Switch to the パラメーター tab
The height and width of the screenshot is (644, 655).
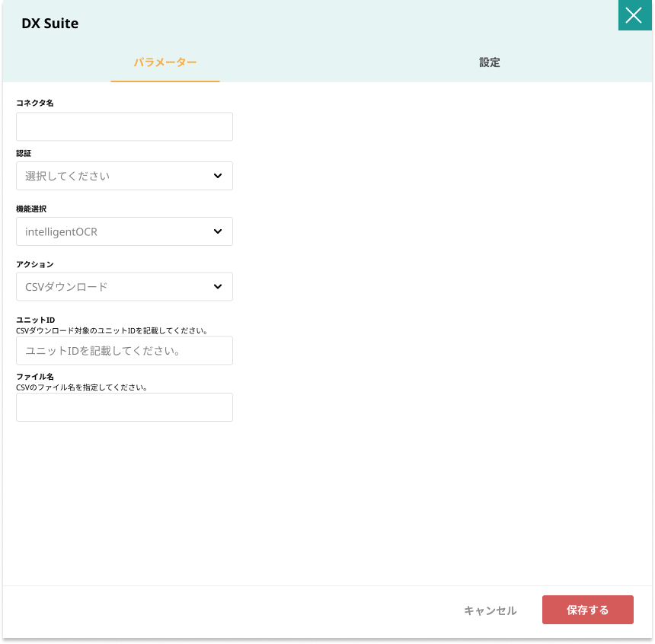pyautogui.click(x=165, y=62)
